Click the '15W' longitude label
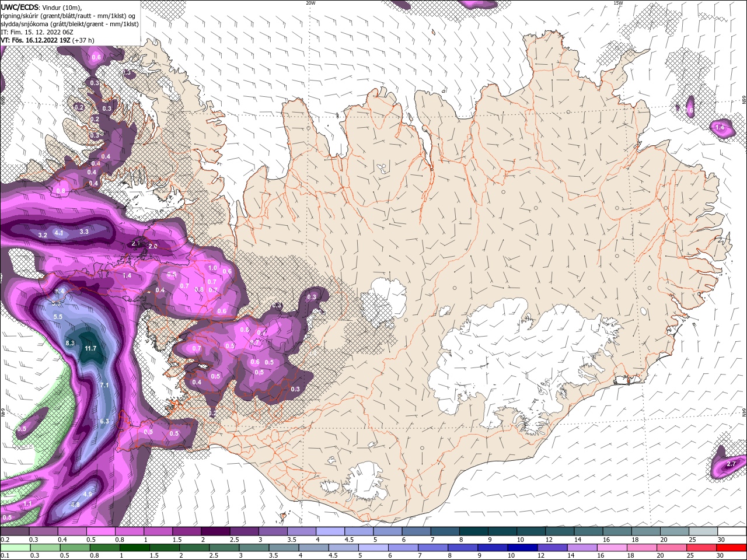The width and height of the screenshot is (747, 560). pyautogui.click(x=619, y=3)
